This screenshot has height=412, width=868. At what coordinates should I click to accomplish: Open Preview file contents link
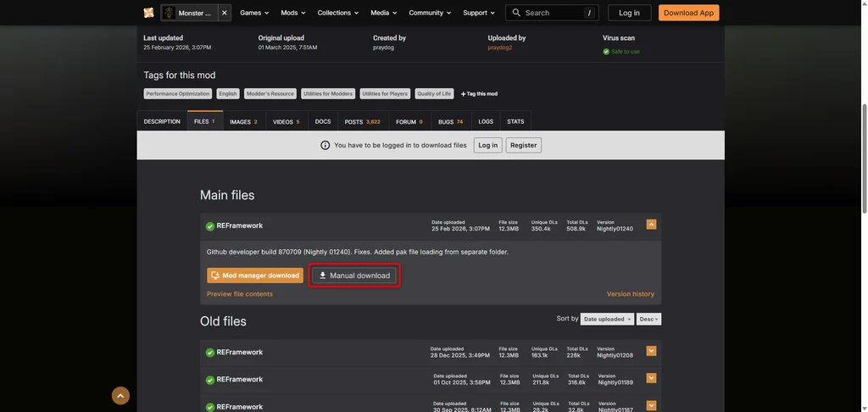tap(240, 294)
